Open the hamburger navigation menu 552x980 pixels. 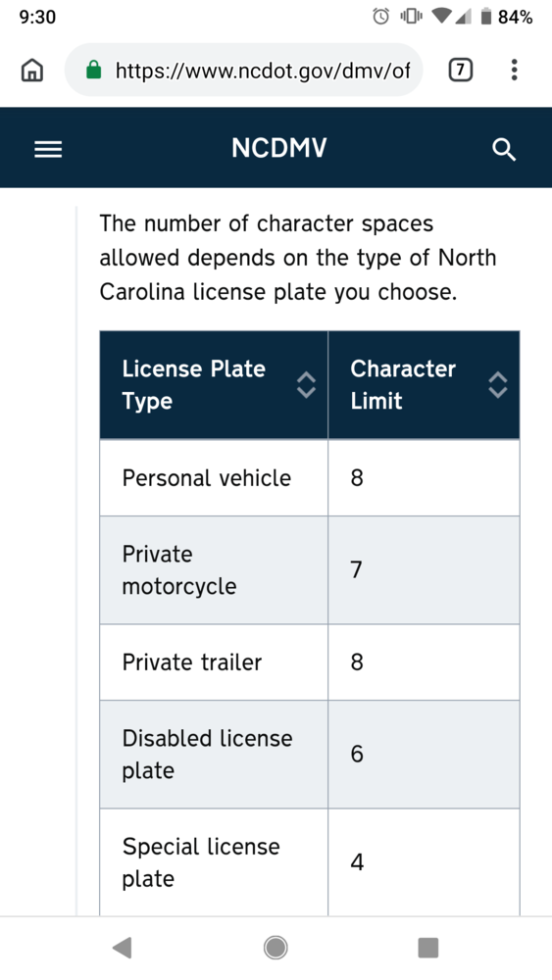pyautogui.click(x=48, y=149)
